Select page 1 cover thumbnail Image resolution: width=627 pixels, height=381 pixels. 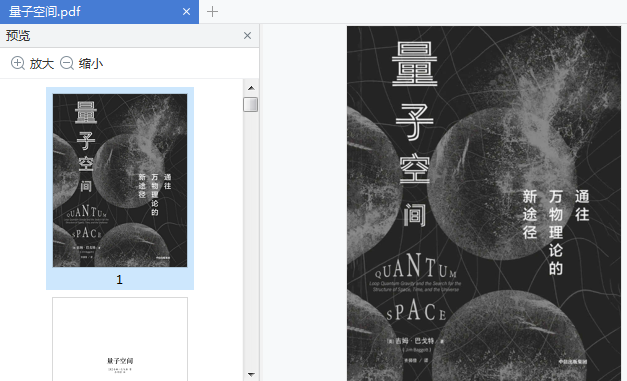(120, 180)
